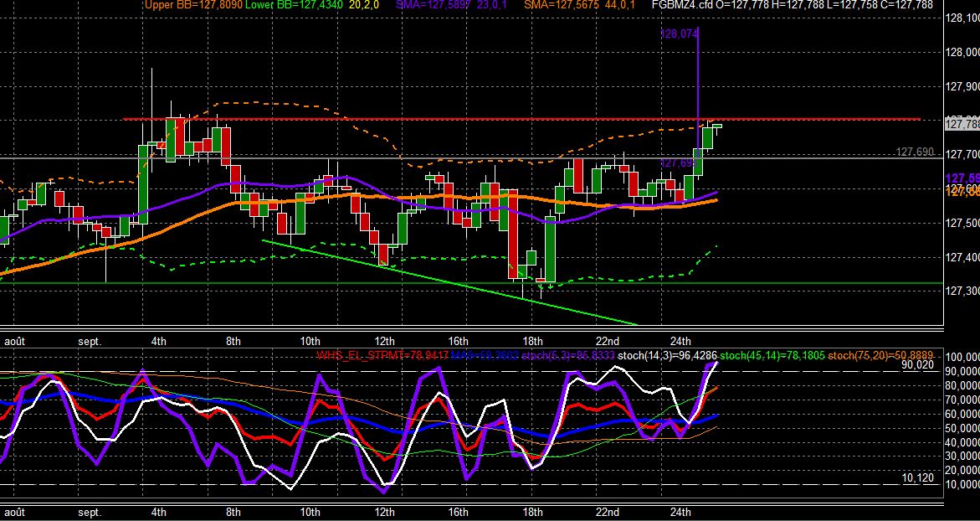Screen dimensions: 980x521
Task: Click 16th on the price chart date axis
Action: coord(458,341)
